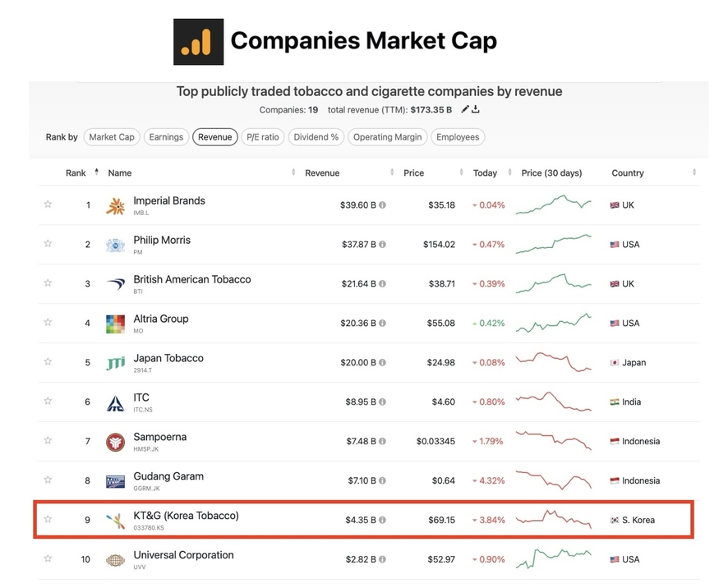719x588 pixels.
Task: Rank by Operating Margin
Action: [x=388, y=137]
